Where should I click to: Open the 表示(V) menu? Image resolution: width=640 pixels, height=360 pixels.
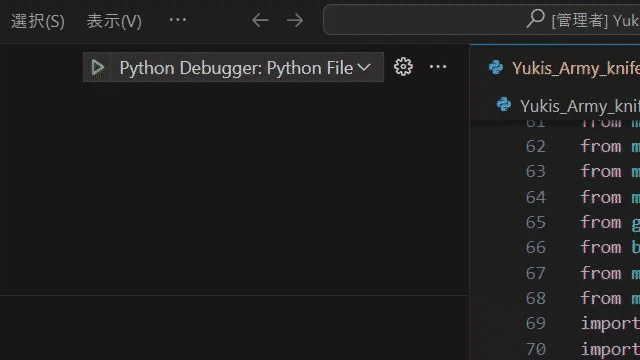[x=114, y=21]
